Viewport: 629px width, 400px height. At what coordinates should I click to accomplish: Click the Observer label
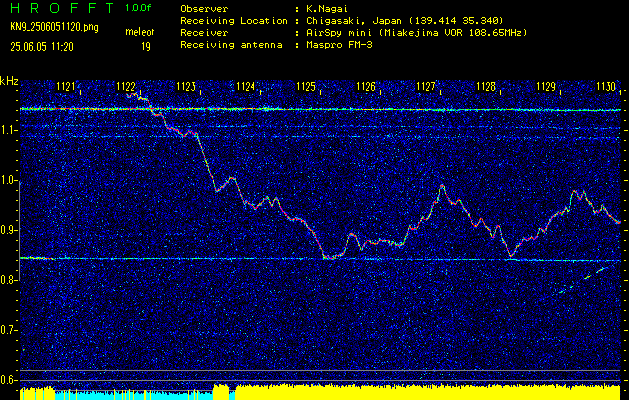coord(204,8)
